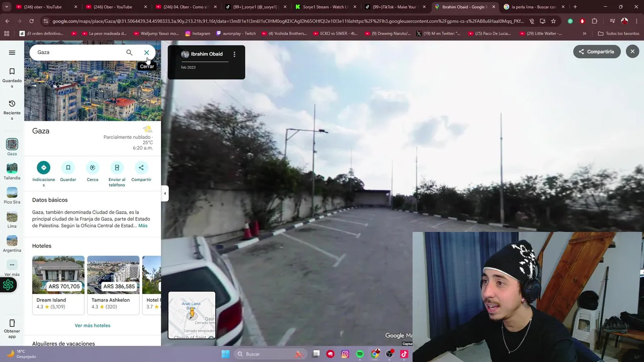The image size is (644, 362).
Task: Save Gaza with the Guardar button
Action: tap(68, 171)
